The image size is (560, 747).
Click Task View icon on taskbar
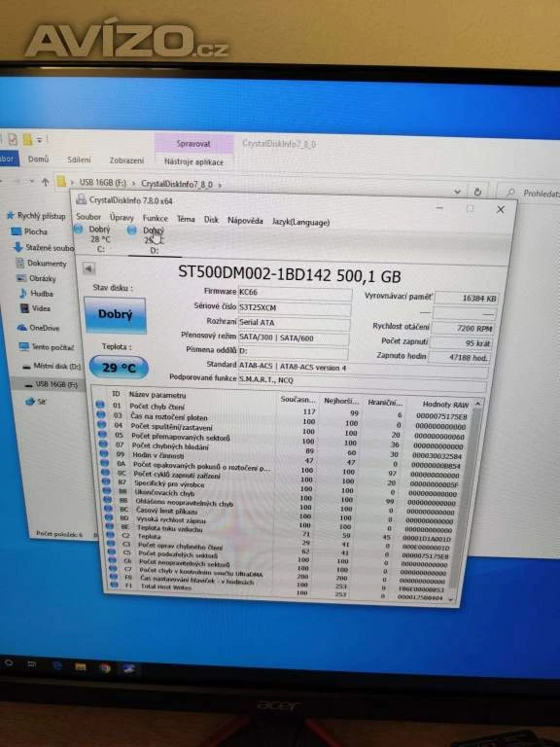31,663
